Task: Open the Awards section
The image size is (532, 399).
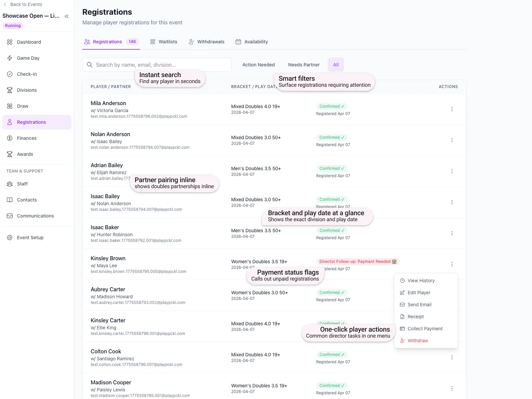Action: [25, 154]
